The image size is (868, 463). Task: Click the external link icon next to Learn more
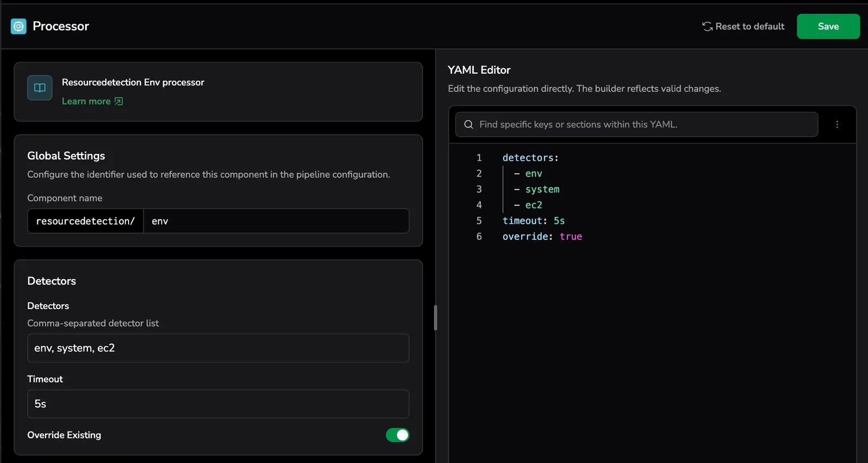pyautogui.click(x=119, y=101)
